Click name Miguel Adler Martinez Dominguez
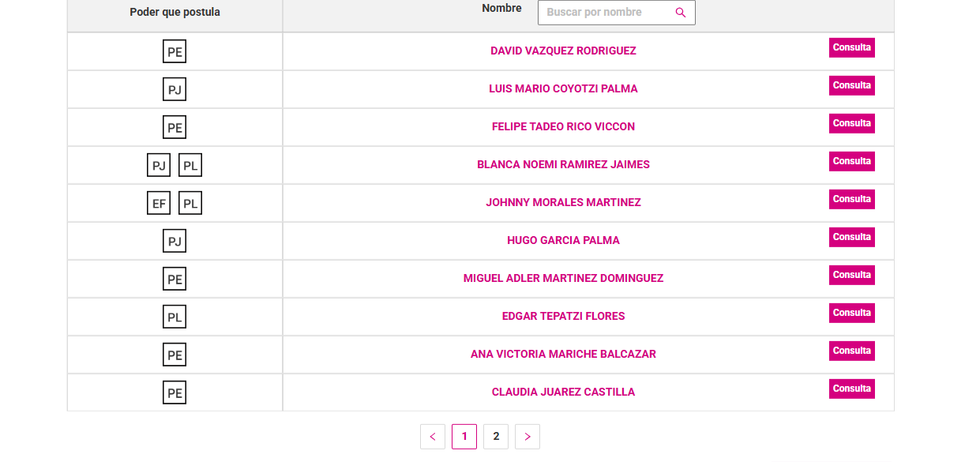The width and height of the screenshot is (980, 462). coord(563,278)
